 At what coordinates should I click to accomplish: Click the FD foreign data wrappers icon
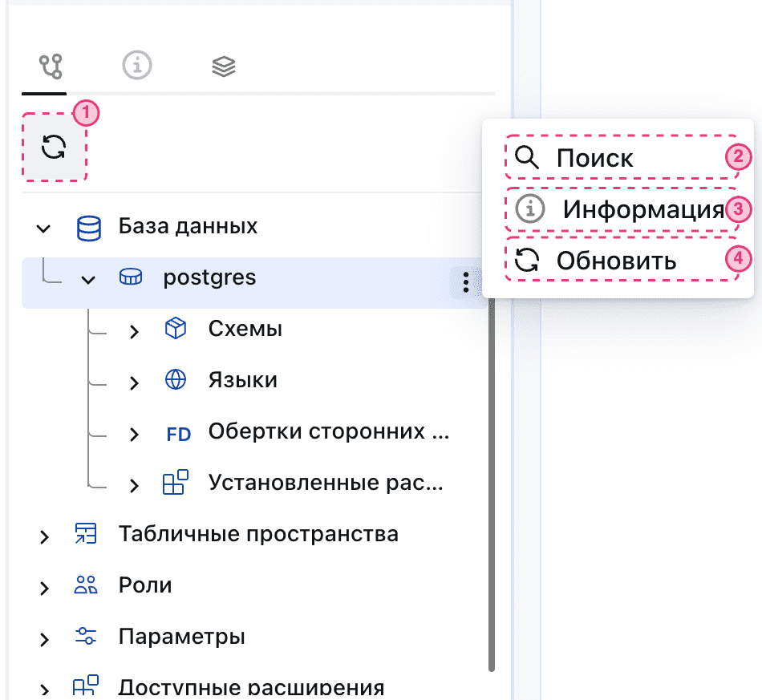(178, 434)
